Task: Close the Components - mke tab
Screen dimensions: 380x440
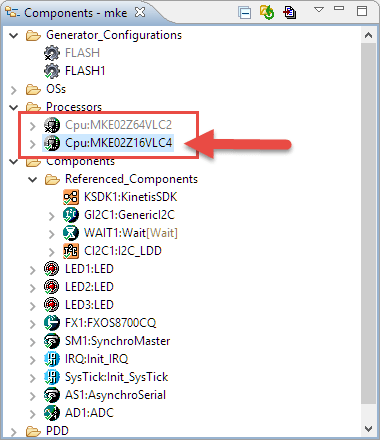Action: (140, 12)
